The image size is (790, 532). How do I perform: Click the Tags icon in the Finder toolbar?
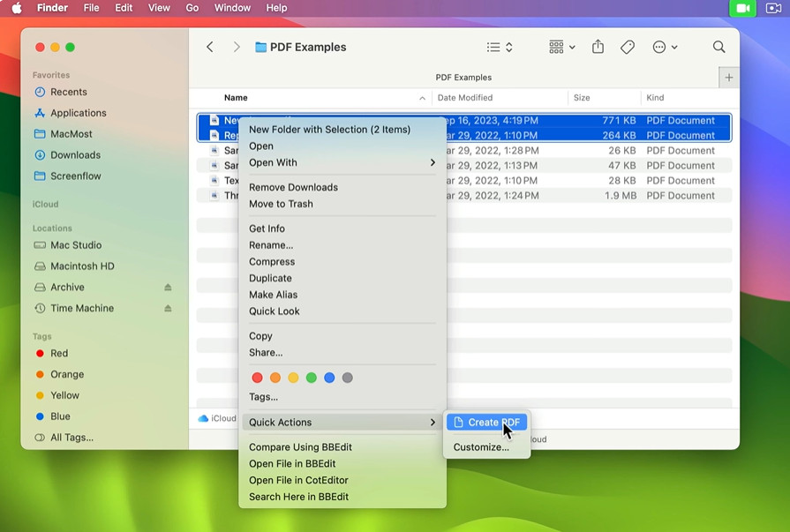coord(628,47)
